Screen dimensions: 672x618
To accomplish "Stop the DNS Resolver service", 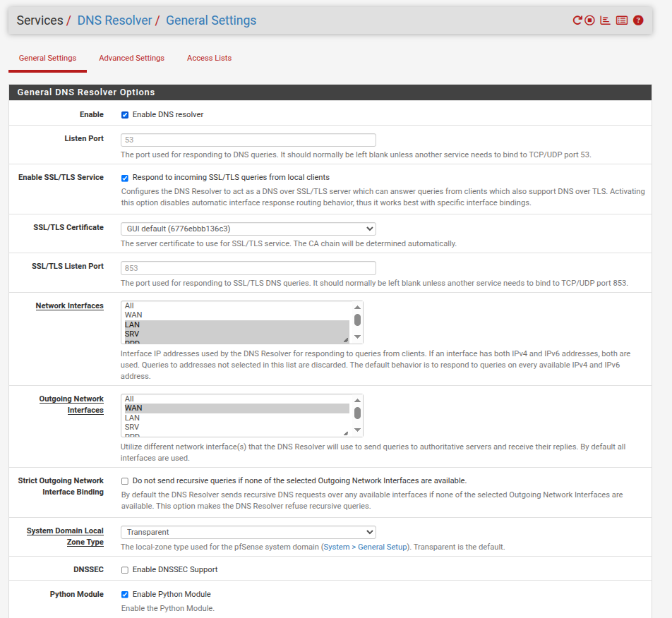I will [589, 20].
